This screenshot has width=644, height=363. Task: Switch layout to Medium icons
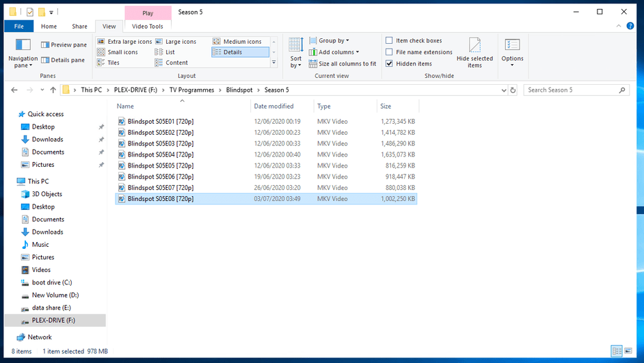pos(237,42)
